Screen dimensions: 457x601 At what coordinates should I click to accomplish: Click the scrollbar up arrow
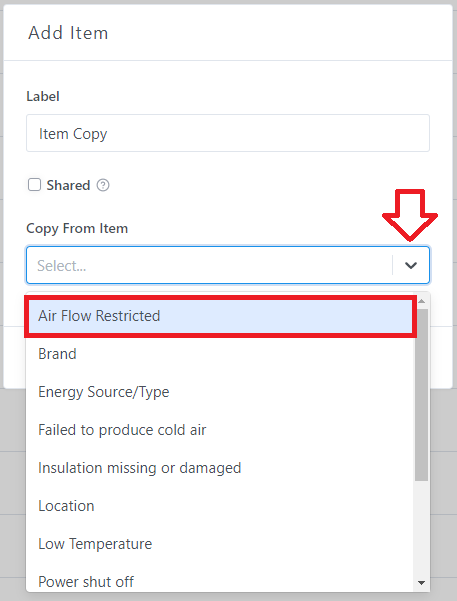coord(422,302)
